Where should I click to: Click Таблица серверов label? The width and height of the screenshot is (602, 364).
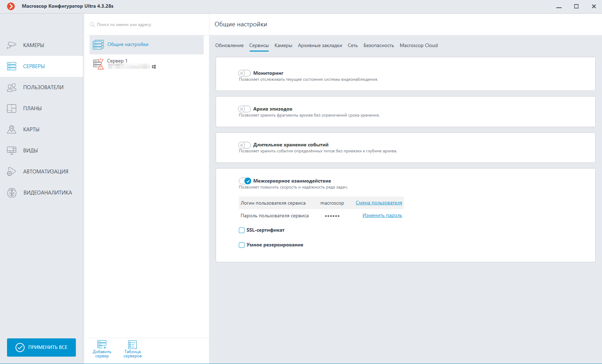tap(132, 354)
